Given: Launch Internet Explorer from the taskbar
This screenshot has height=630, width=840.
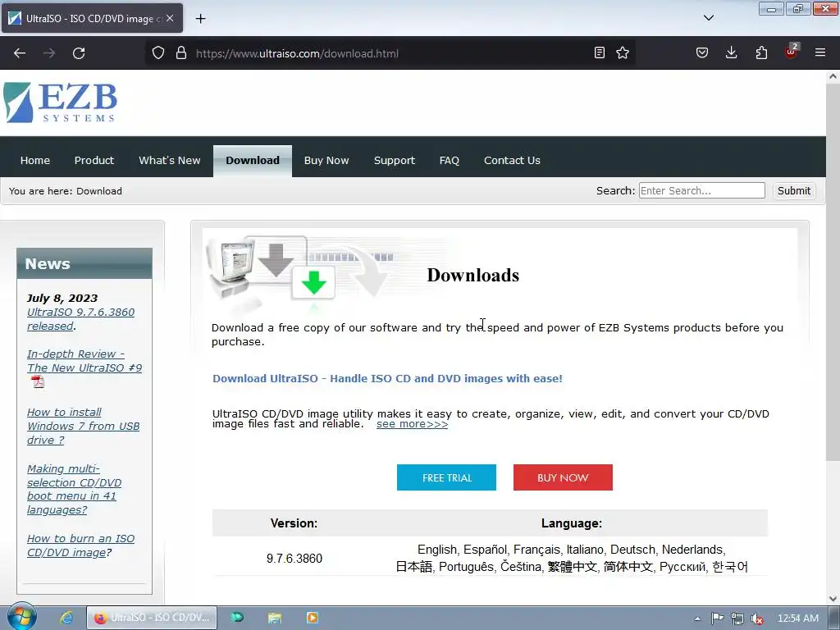Looking at the screenshot, I should pyautogui.click(x=66, y=618).
